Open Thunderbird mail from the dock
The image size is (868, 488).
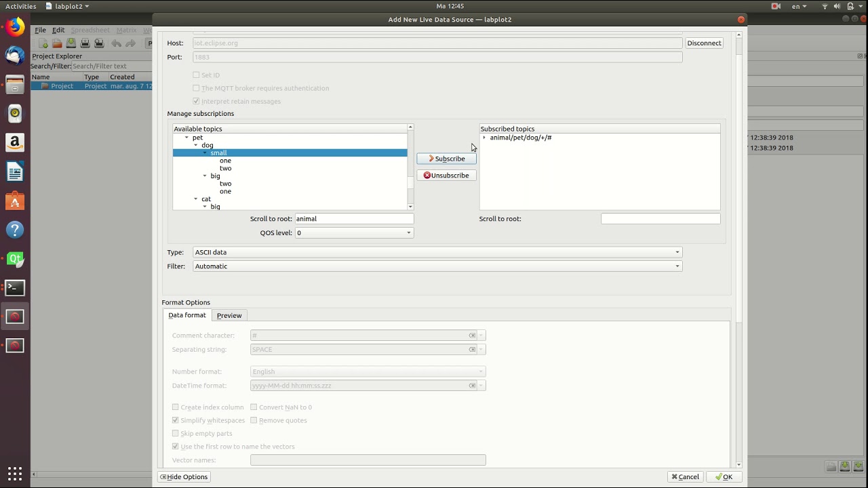click(x=15, y=56)
